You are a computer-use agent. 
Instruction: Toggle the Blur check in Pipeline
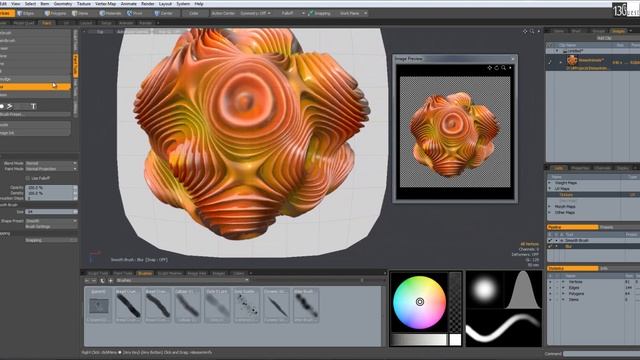550,246
